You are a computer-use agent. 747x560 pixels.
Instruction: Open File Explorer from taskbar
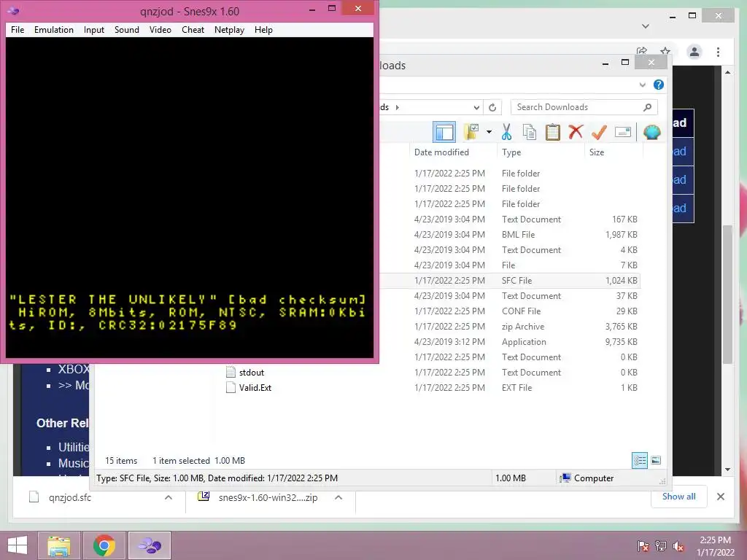point(59,545)
